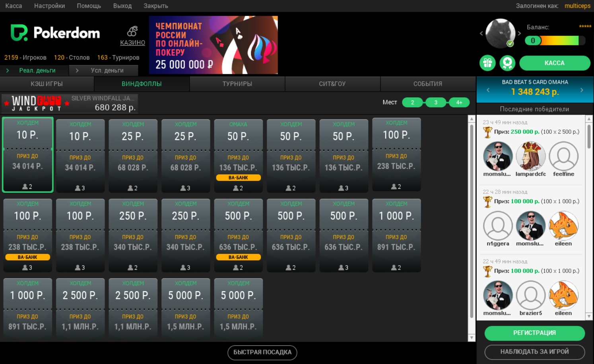The height and width of the screenshot is (364, 594).
Task: Open the СОБЫТИЯ tab
Action: tap(428, 84)
